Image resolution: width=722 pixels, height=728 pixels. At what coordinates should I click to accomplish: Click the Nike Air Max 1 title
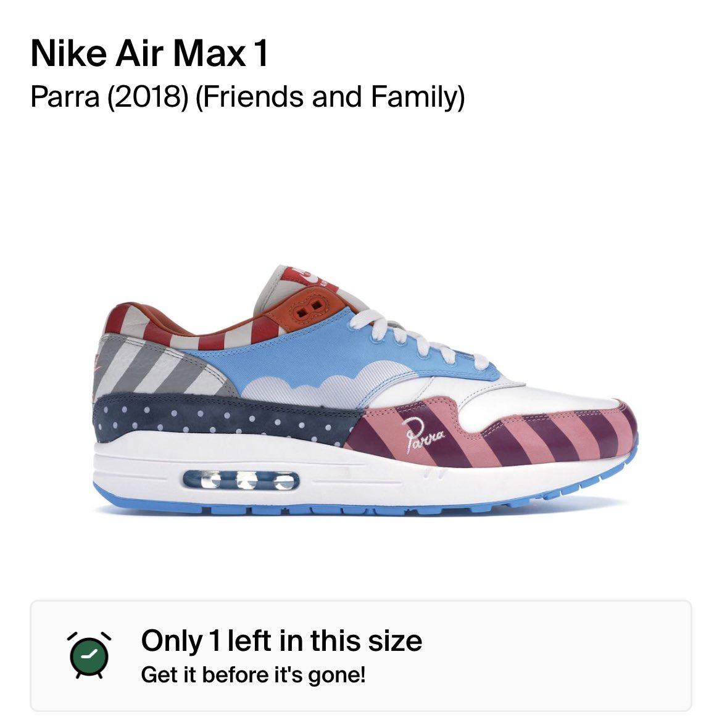point(149,54)
